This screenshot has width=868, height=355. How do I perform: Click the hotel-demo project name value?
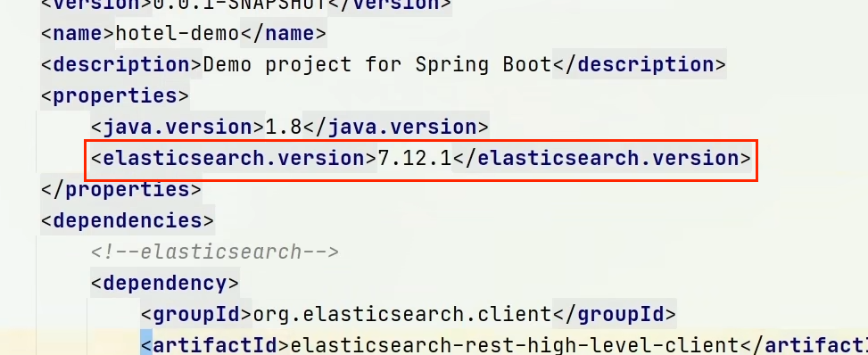[178, 34]
